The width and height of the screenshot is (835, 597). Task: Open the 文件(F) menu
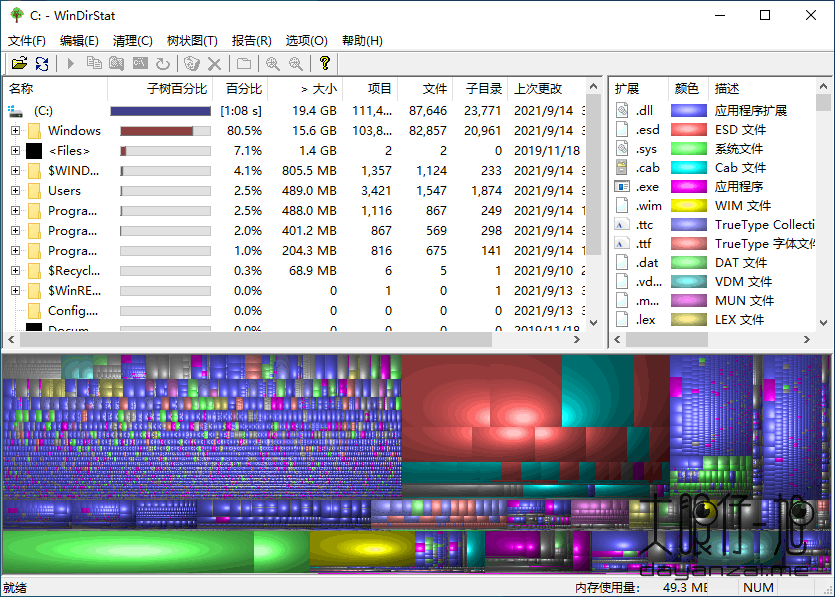point(27,40)
